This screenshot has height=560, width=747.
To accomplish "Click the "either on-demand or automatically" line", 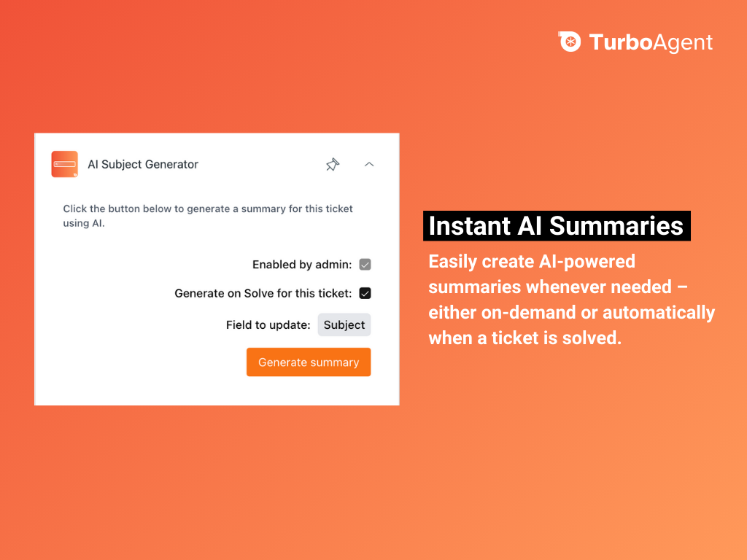I will pyautogui.click(x=571, y=313).
